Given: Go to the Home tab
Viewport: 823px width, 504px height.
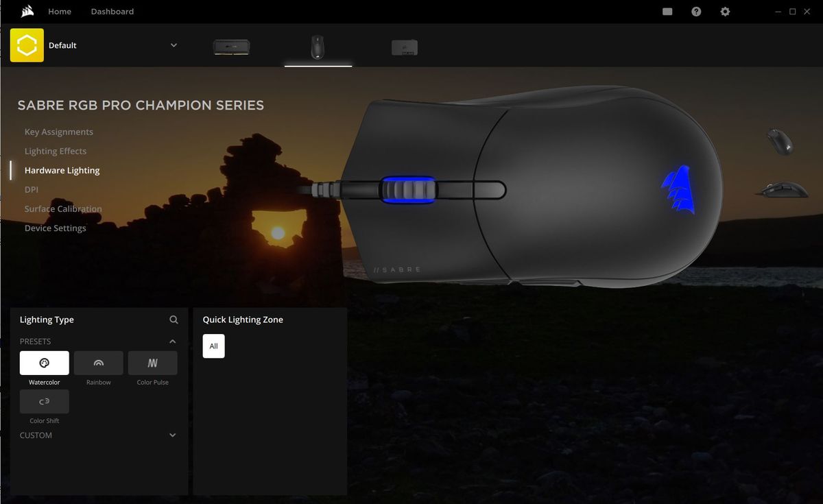Looking at the screenshot, I should tap(60, 12).
